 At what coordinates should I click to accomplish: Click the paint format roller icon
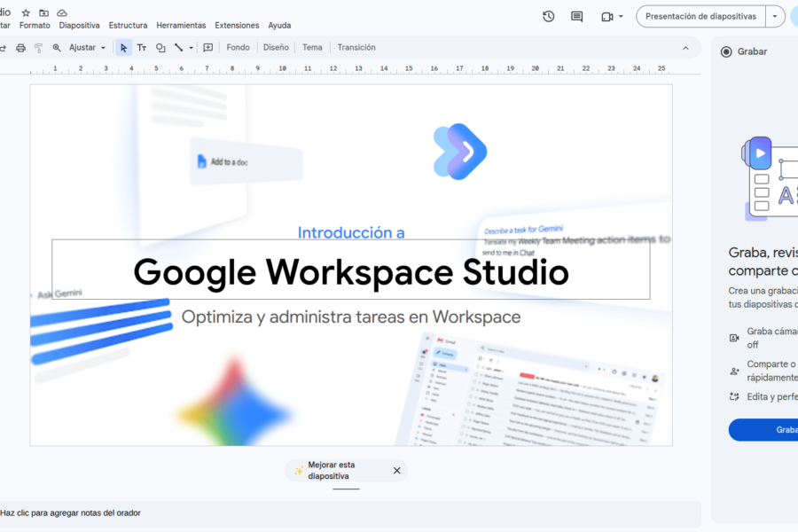pyautogui.click(x=38, y=48)
